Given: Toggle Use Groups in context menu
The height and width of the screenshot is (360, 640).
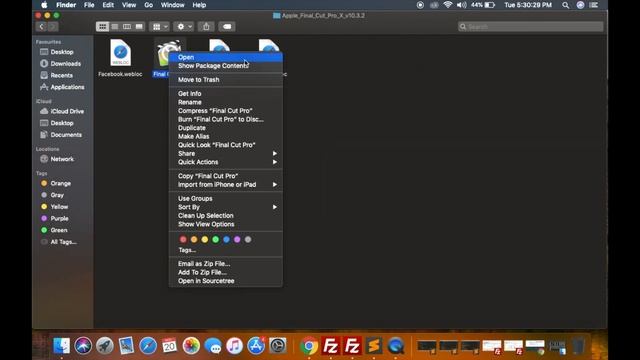Looking at the screenshot, I should tap(226, 198).
